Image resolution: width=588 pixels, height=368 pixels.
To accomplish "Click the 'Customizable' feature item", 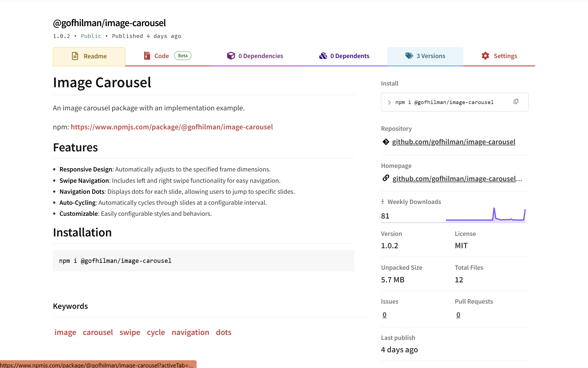I will [x=135, y=214].
